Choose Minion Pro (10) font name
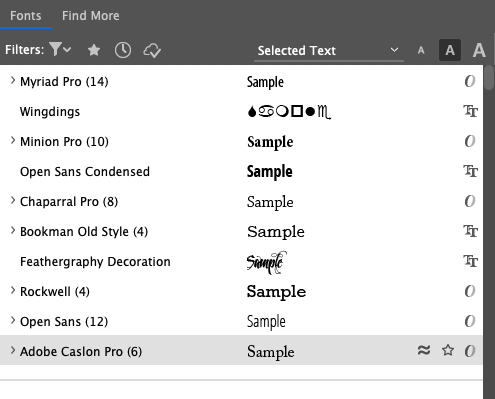 [x=64, y=142]
